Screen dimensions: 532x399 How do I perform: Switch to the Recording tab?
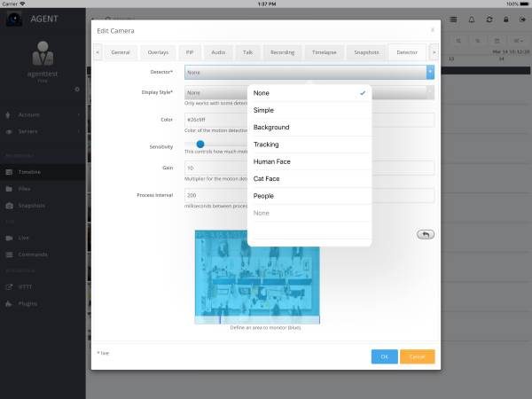(282, 52)
